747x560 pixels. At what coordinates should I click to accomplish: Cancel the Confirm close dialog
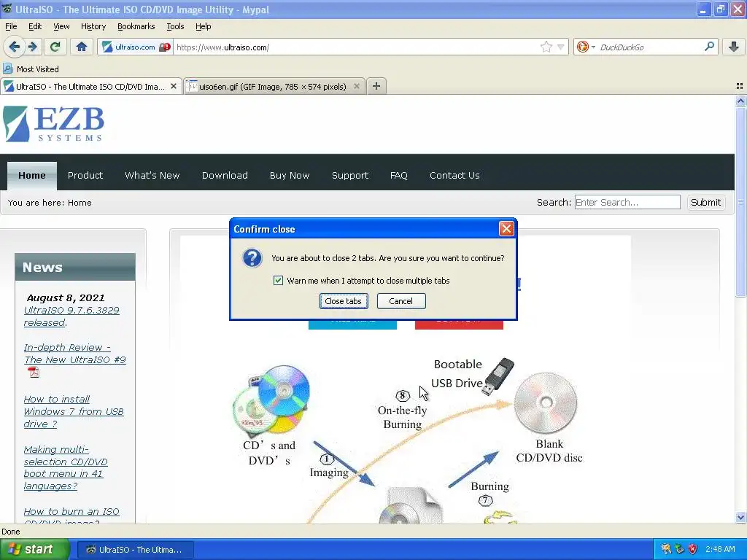[x=401, y=301]
